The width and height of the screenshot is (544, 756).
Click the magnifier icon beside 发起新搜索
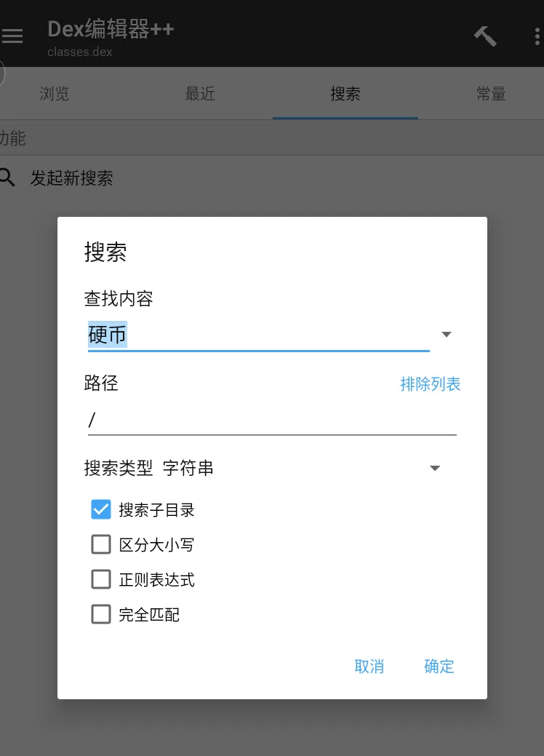8,178
